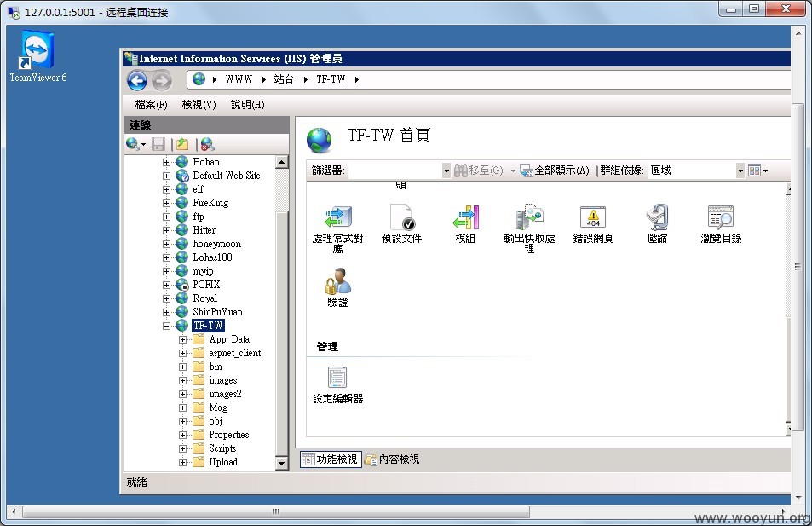Click the save disk icon in 連線 toolbar

coord(158,144)
